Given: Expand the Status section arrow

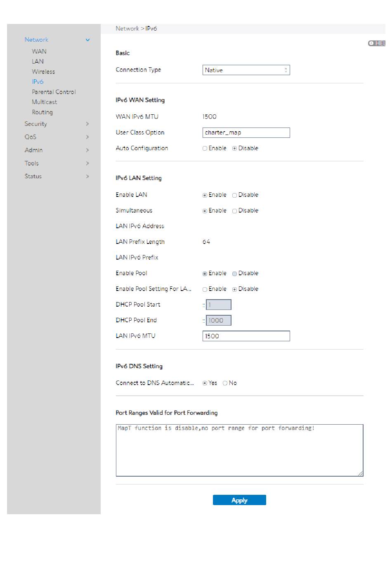Looking at the screenshot, I should 87,177.
